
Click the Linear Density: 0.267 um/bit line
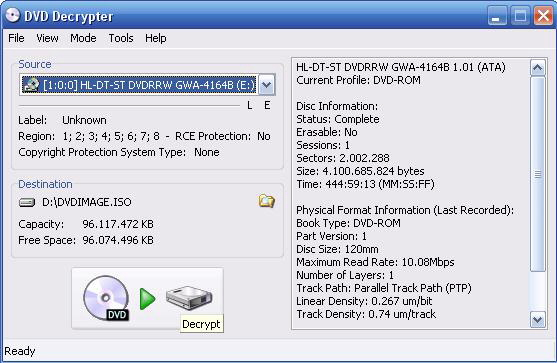[364, 301]
